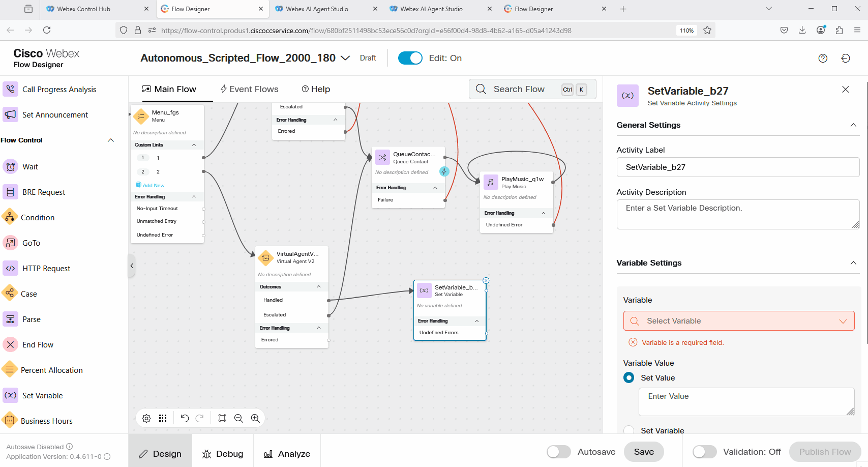The image size is (868, 467).
Task: Click the grid dots icon in canvas toolbar
Action: [x=163, y=418]
